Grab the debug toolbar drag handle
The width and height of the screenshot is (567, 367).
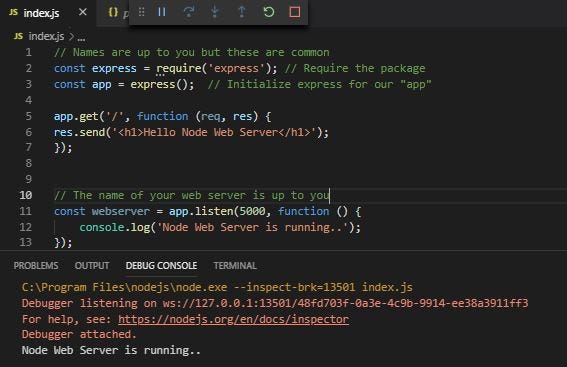click(141, 12)
